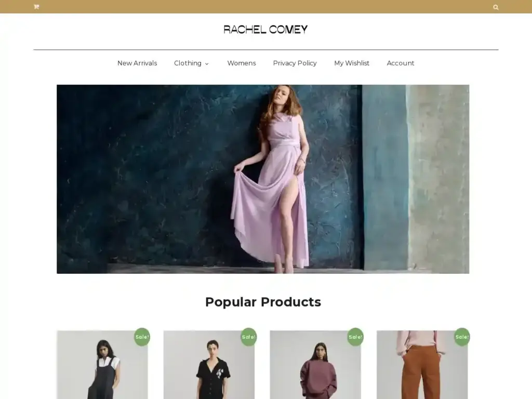Open the Account page
Viewport: 532px width, 399px height.
click(401, 63)
